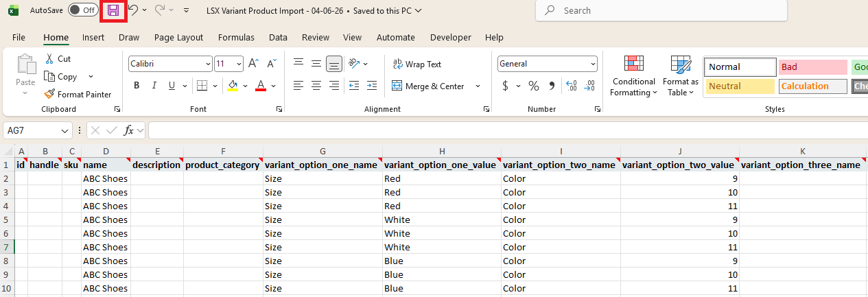Open the Alignment settings dialog launcher

pyautogui.click(x=486, y=109)
